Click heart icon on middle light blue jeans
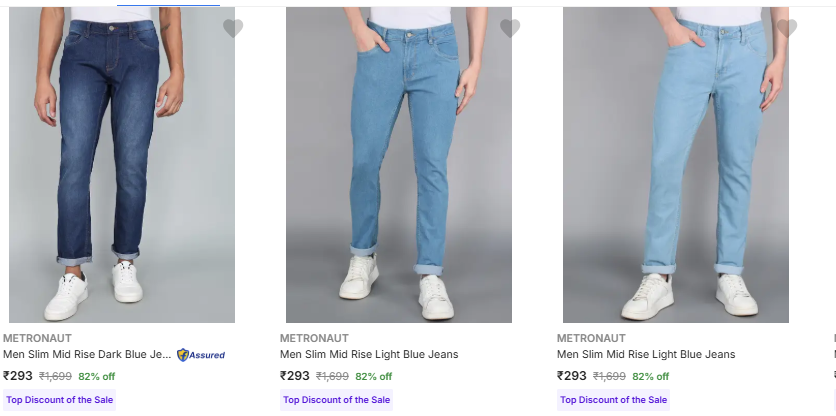The width and height of the screenshot is (836, 416). [510, 29]
